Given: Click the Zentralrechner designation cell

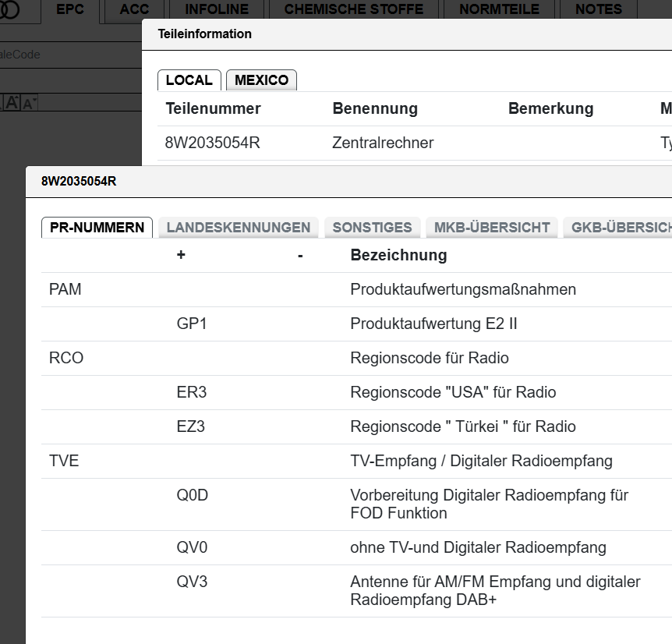Looking at the screenshot, I should pyautogui.click(x=383, y=143).
